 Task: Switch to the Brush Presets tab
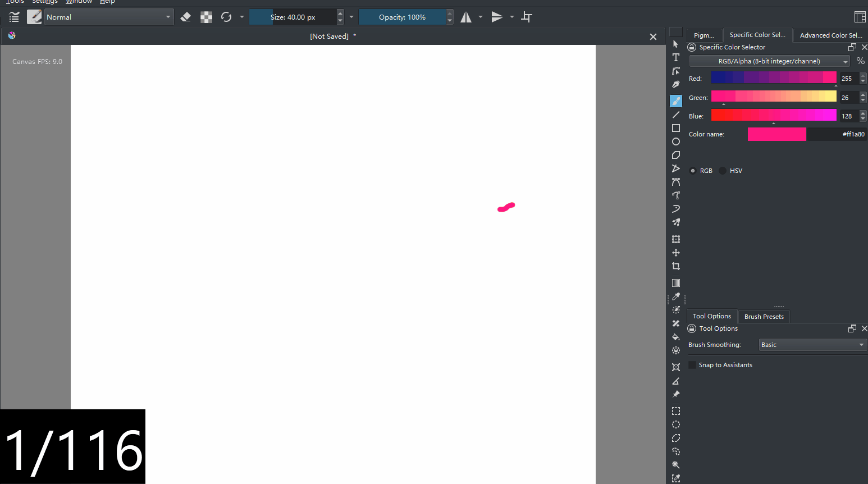764,317
